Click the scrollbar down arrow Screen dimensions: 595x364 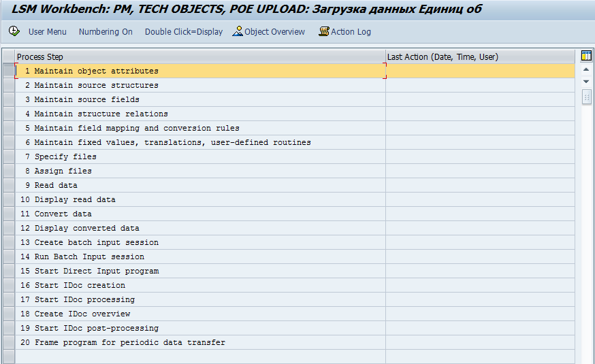pyautogui.click(x=586, y=82)
